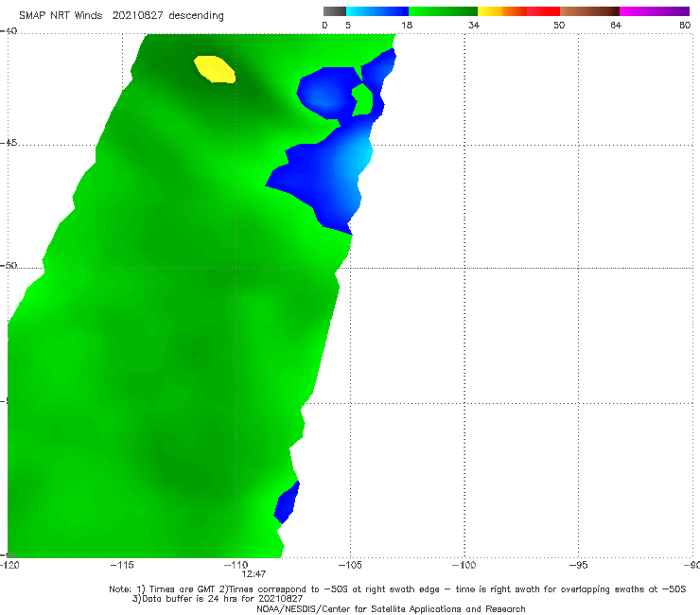The height and width of the screenshot is (615, 700).
Task: Click the longitude label '-115'
Action: [x=122, y=565]
